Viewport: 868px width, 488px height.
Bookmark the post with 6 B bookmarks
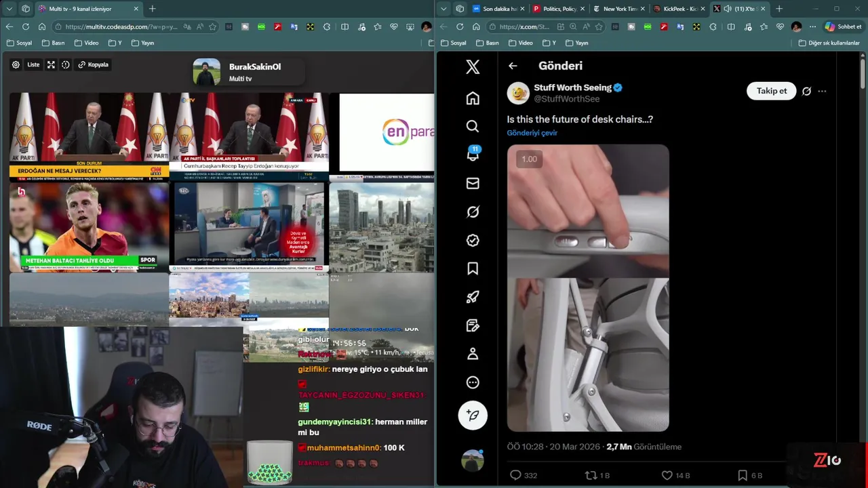pos(750,475)
